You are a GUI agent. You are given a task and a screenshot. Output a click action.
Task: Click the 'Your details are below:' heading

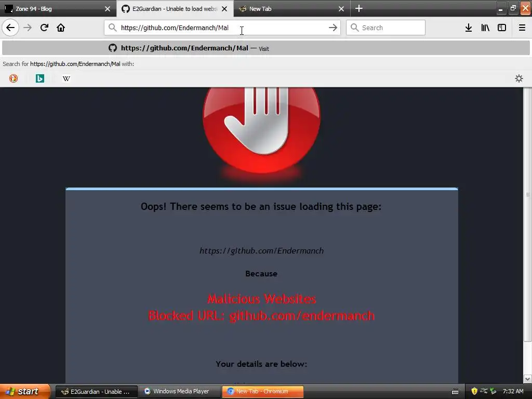tap(262, 364)
